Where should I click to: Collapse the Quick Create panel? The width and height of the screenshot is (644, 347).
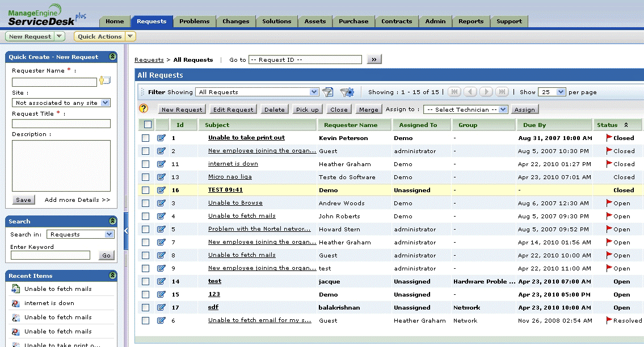coord(112,57)
